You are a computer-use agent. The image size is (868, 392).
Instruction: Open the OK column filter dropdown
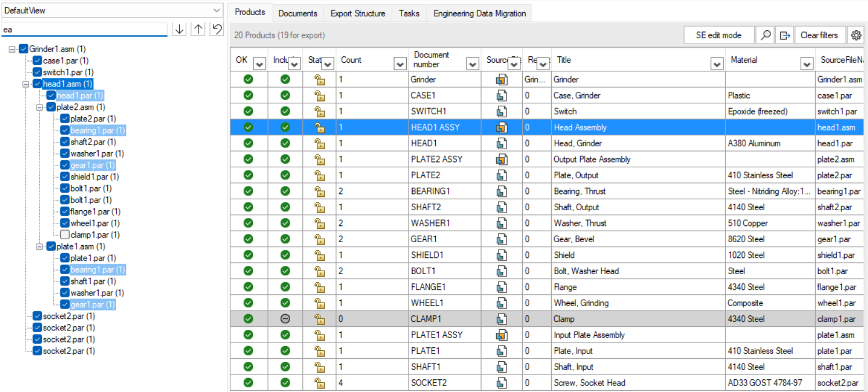tap(259, 63)
